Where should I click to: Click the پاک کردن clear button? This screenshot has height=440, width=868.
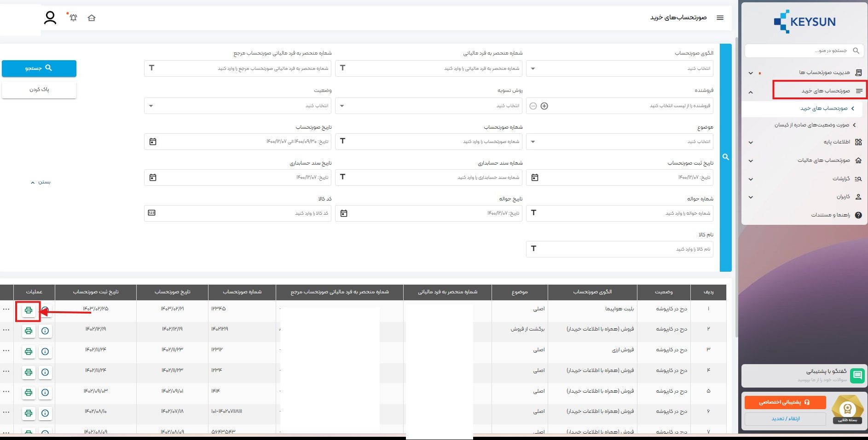click(x=39, y=90)
